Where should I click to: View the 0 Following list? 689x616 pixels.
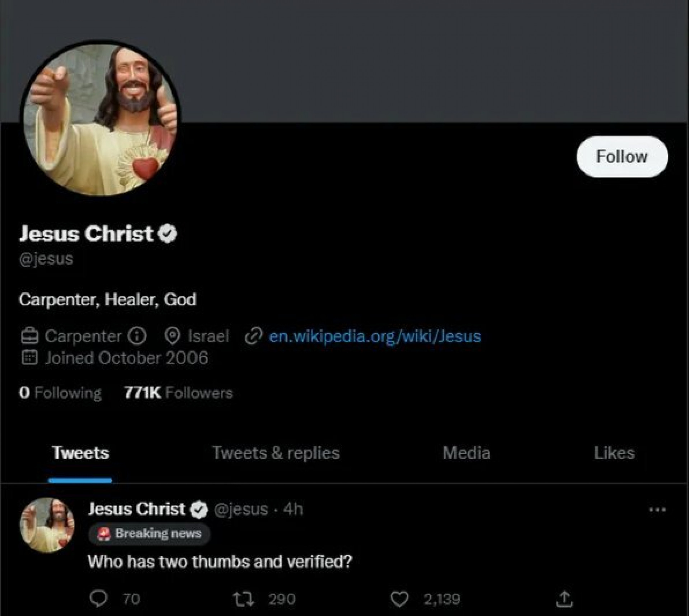[60, 392]
